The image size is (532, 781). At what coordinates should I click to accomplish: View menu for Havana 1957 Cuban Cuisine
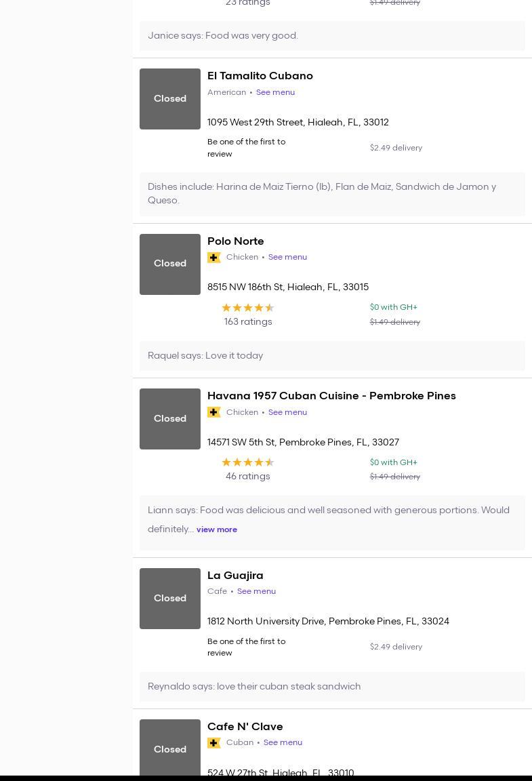click(x=287, y=412)
